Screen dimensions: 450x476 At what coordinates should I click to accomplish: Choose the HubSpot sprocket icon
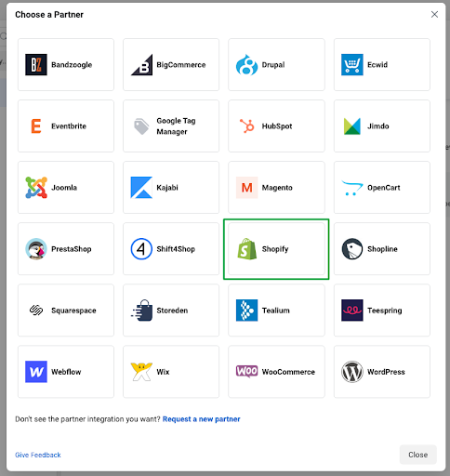point(246,126)
